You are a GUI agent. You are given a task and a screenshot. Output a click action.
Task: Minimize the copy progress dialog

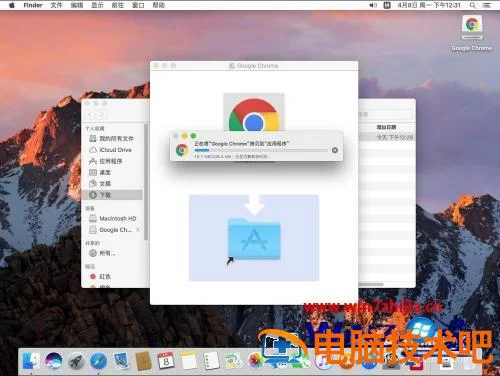click(x=184, y=136)
